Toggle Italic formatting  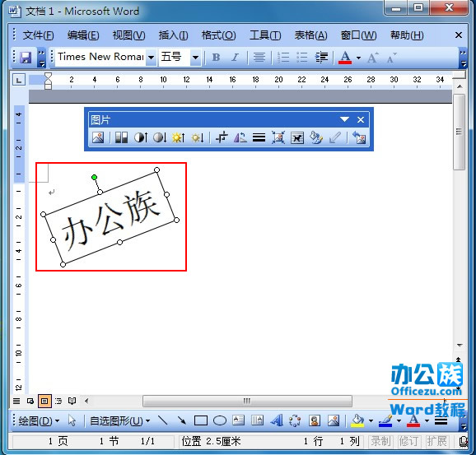click(x=235, y=57)
